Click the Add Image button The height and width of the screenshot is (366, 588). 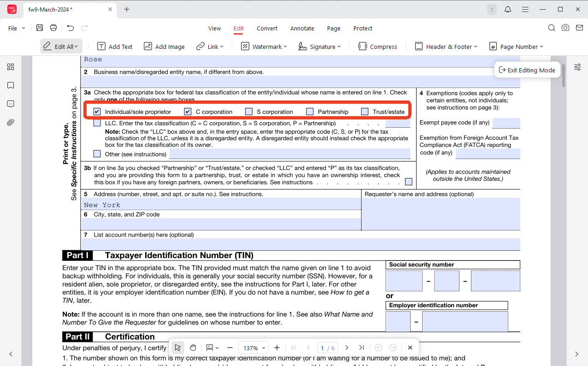point(164,47)
